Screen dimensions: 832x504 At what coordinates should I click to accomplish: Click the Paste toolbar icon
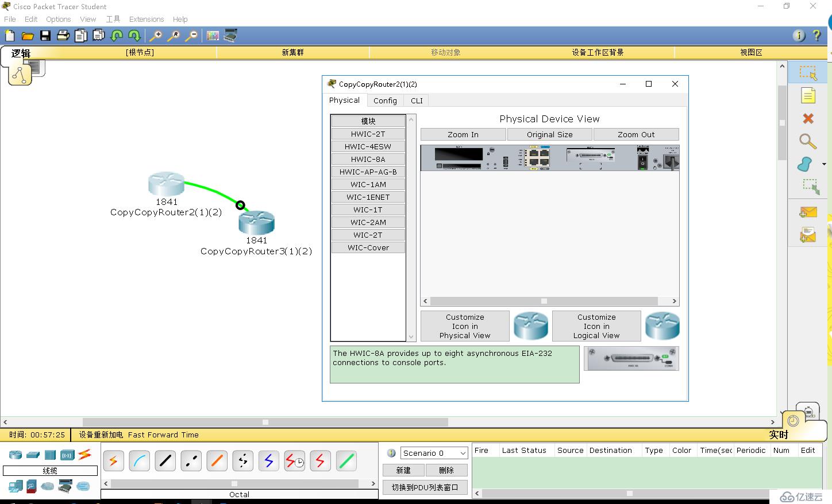pos(99,36)
